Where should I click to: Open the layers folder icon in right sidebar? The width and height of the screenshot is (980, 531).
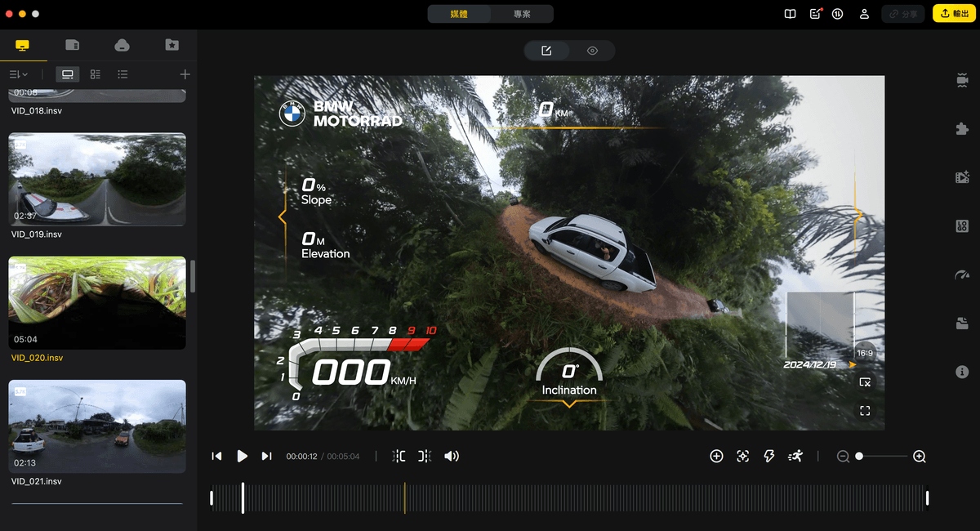(x=962, y=324)
